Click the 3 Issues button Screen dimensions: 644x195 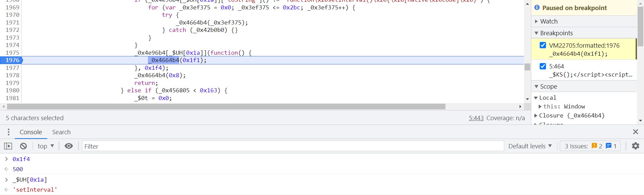[x=590, y=146]
